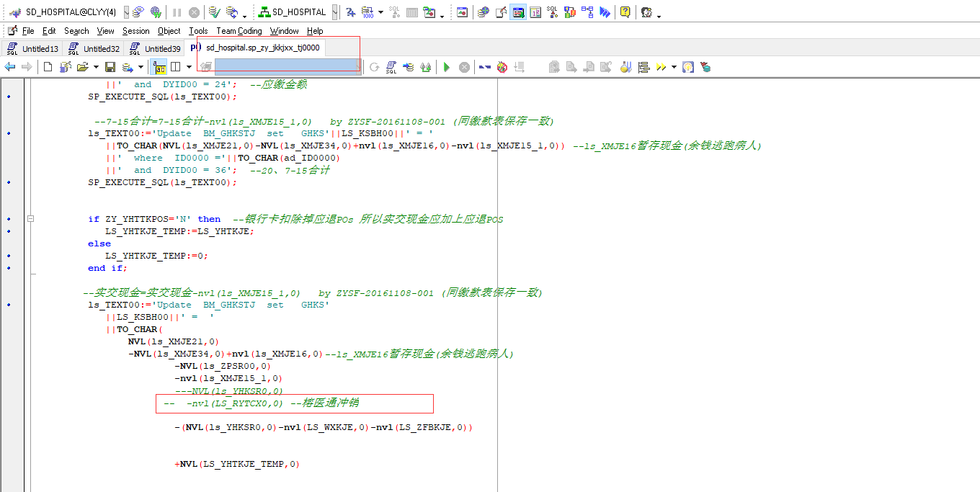This screenshot has width=980, height=492.
Task: Expand the open folder dropdown arrow
Action: 96,67
